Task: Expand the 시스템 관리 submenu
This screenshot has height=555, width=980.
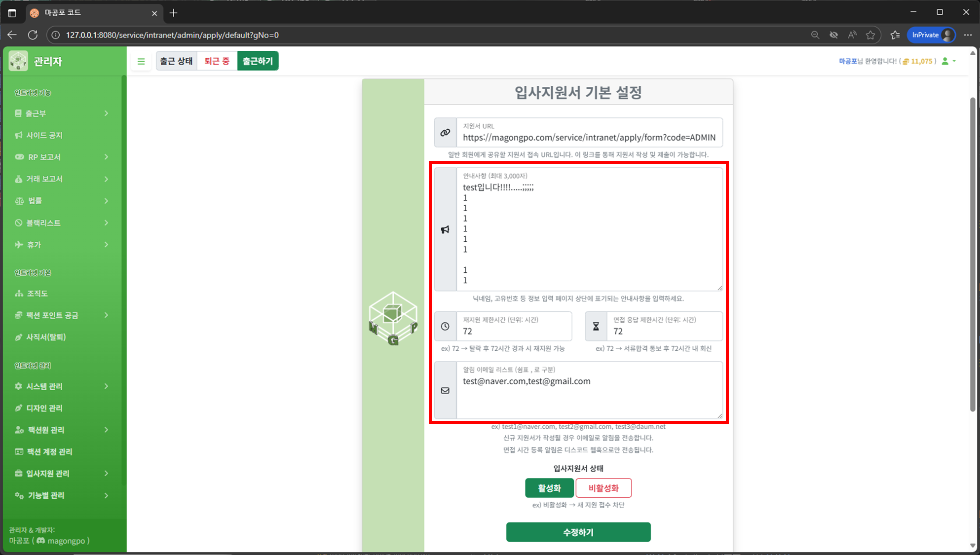Action: pos(106,386)
